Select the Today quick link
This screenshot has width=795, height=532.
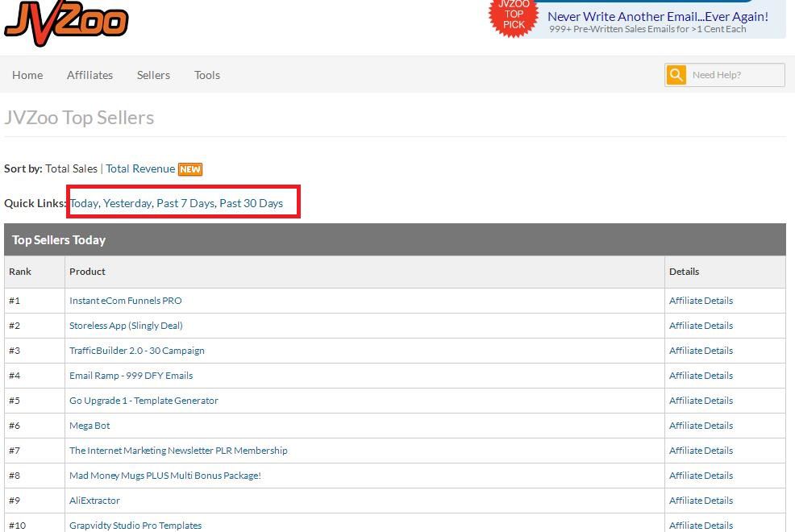click(x=84, y=203)
